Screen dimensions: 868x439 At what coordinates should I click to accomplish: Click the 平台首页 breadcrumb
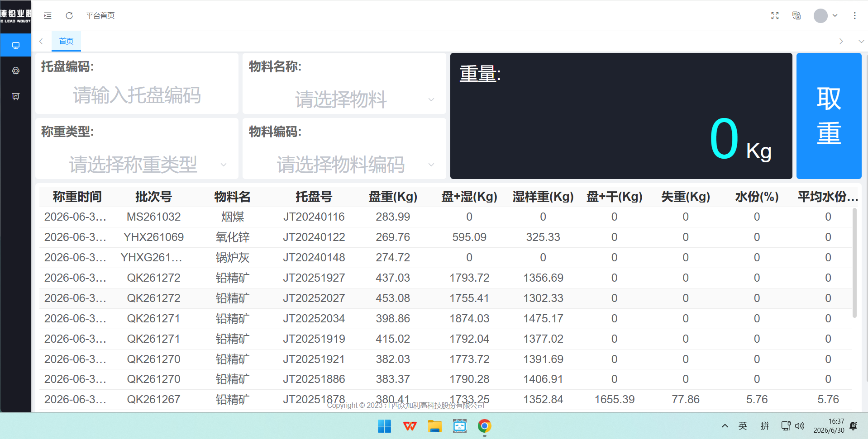100,16
